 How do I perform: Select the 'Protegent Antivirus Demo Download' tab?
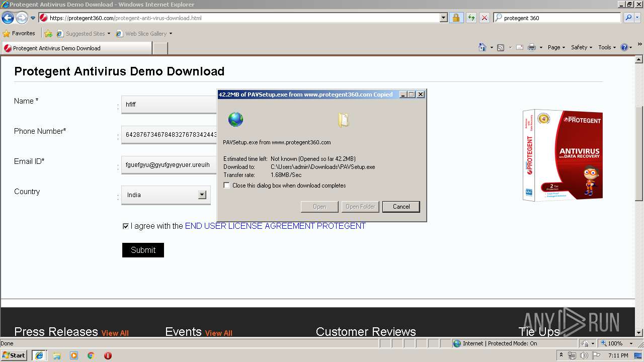click(x=76, y=48)
